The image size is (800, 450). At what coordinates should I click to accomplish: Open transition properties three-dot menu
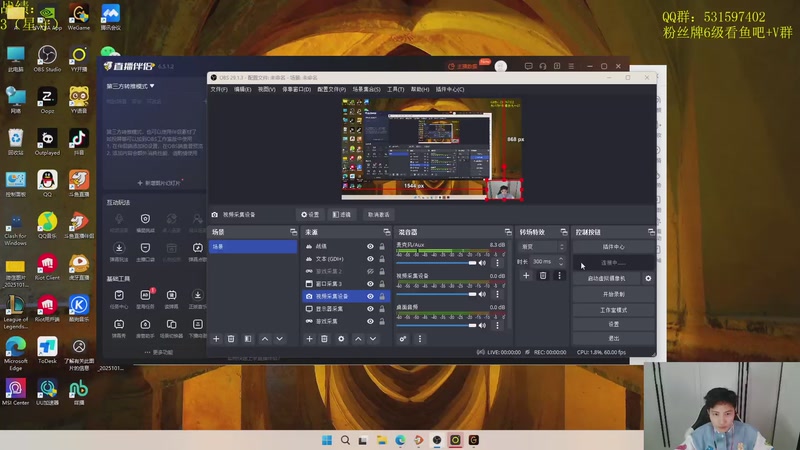pyautogui.click(x=559, y=276)
